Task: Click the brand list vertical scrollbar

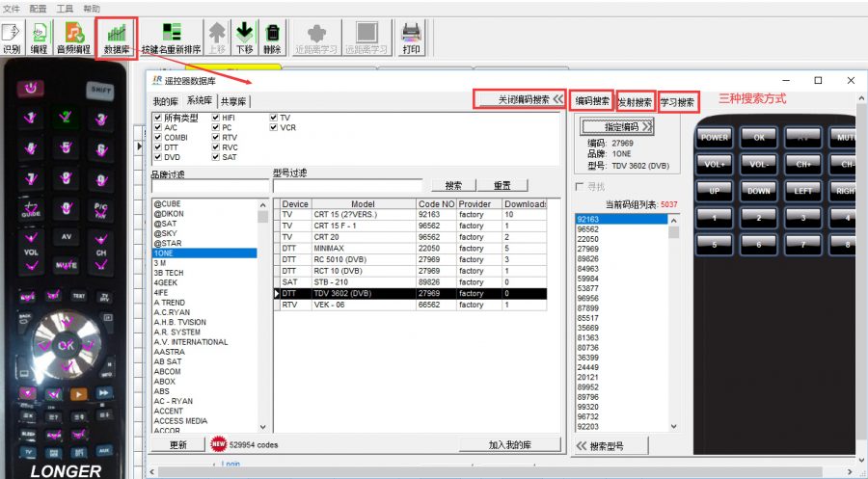Action: tap(262, 318)
